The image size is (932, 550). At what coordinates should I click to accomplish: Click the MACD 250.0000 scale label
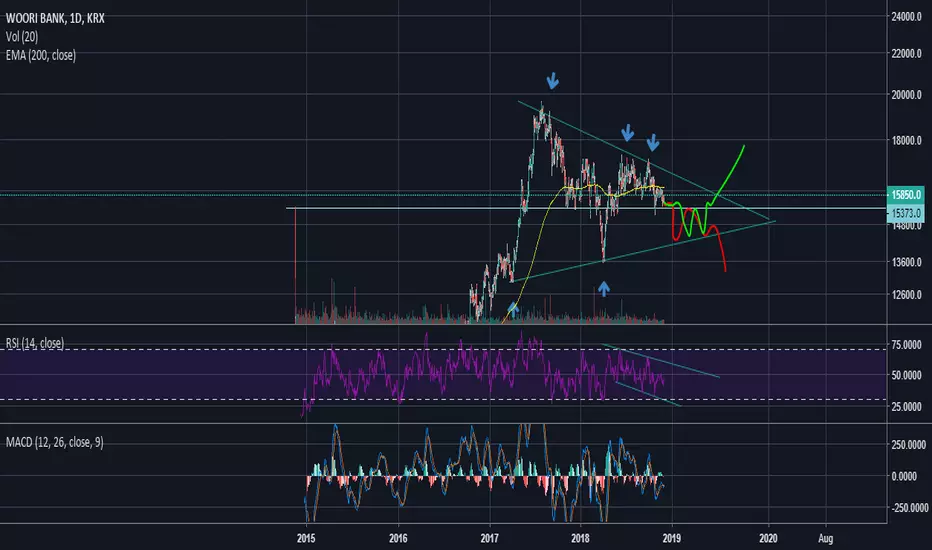click(908, 445)
